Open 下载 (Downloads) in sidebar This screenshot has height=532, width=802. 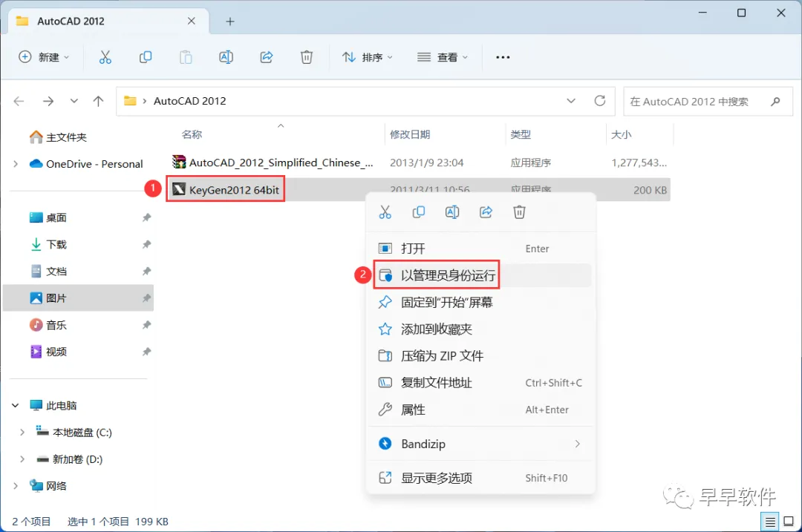48,244
